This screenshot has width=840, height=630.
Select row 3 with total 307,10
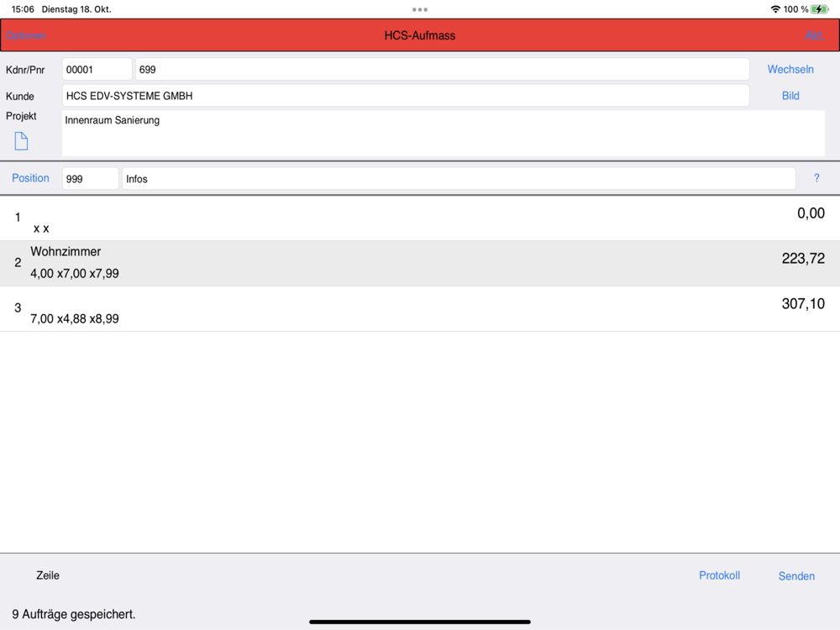pos(420,308)
